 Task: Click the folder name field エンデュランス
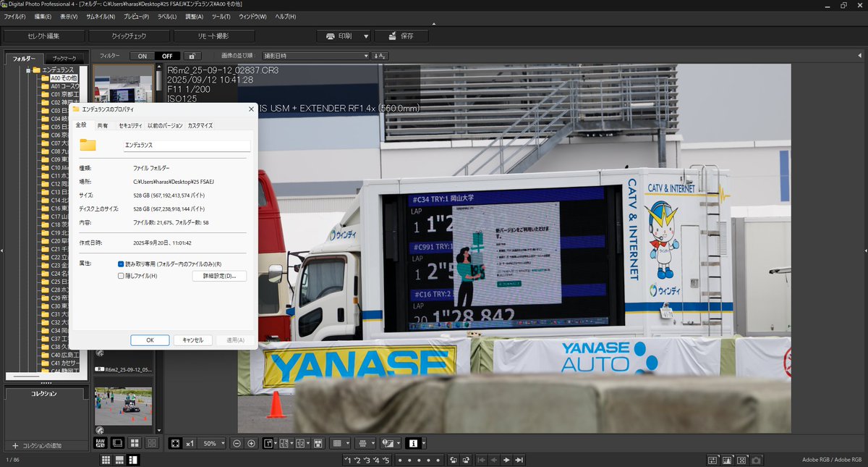click(187, 145)
